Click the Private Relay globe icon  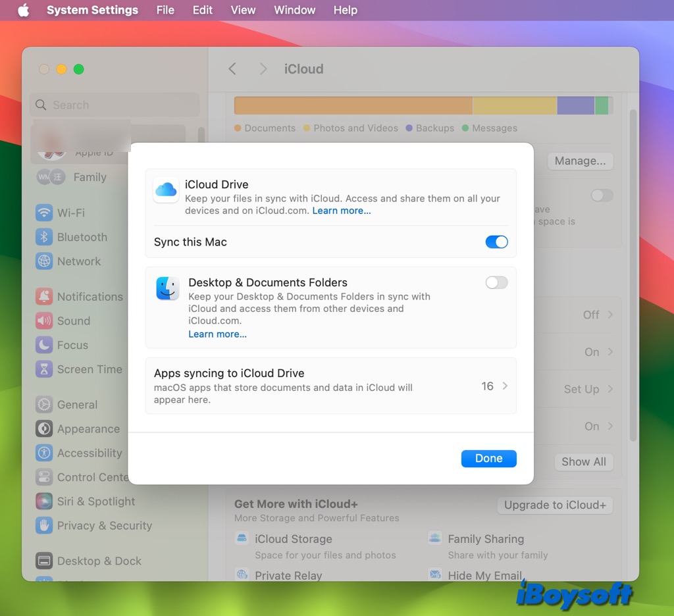click(242, 575)
